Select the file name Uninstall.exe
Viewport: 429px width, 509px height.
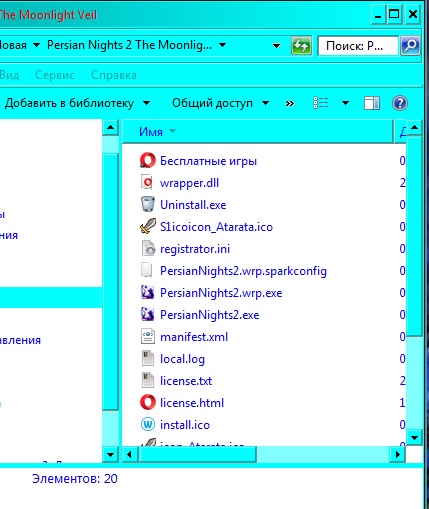pos(193,205)
